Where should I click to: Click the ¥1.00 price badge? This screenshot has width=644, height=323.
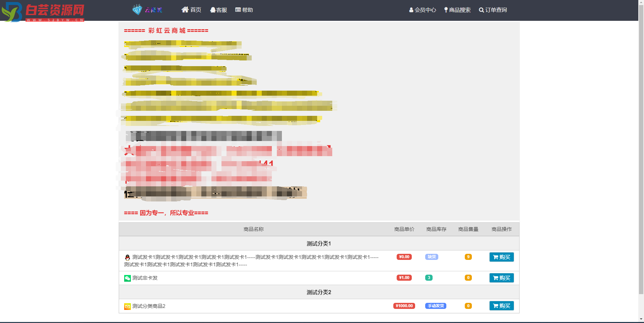click(404, 278)
